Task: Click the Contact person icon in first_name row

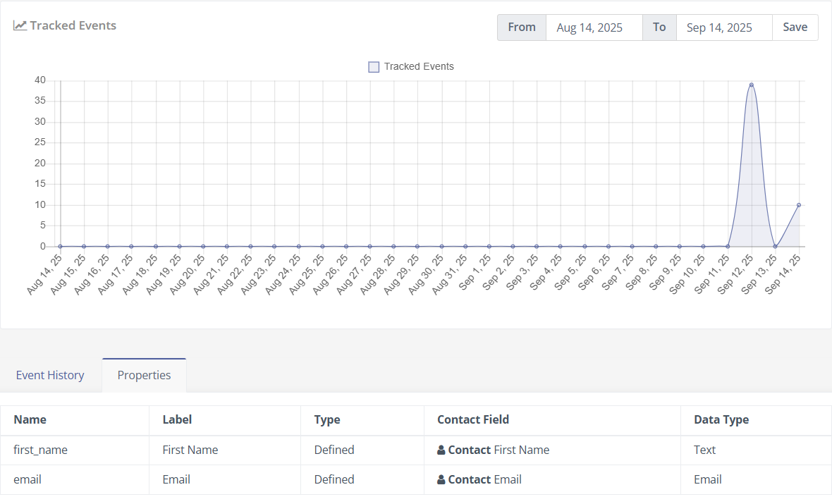Action: (441, 450)
